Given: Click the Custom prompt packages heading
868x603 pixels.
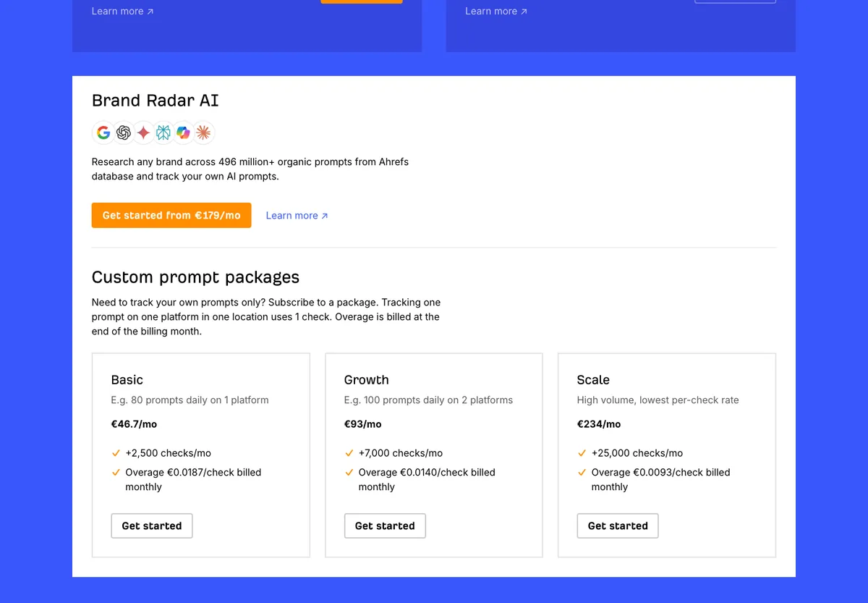Looking at the screenshot, I should (195, 277).
